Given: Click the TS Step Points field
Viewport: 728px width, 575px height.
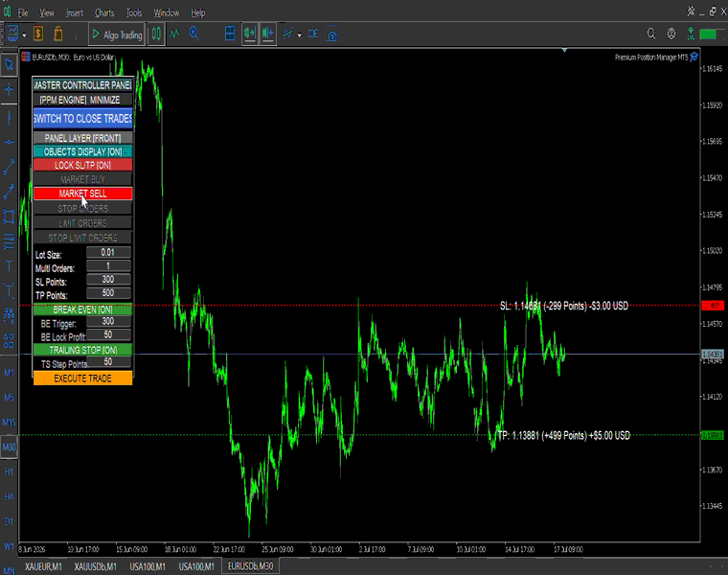Looking at the screenshot, I should coord(108,361).
